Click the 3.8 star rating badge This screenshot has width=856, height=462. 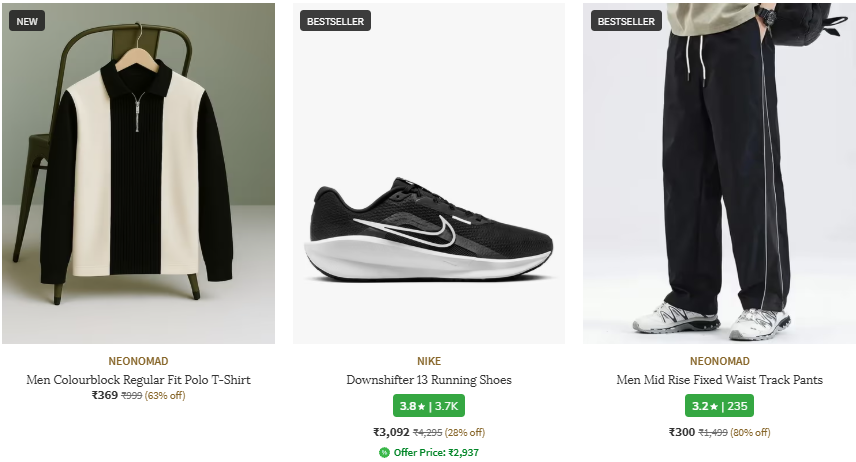click(x=428, y=406)
